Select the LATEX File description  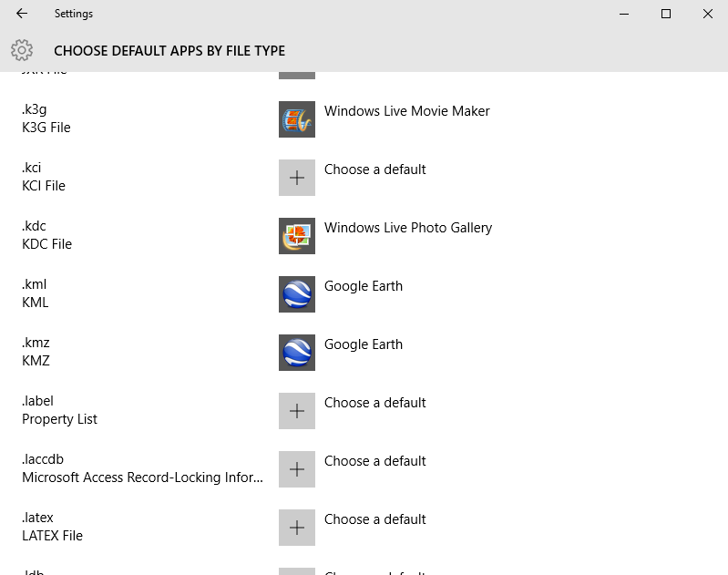click(53, 536)
